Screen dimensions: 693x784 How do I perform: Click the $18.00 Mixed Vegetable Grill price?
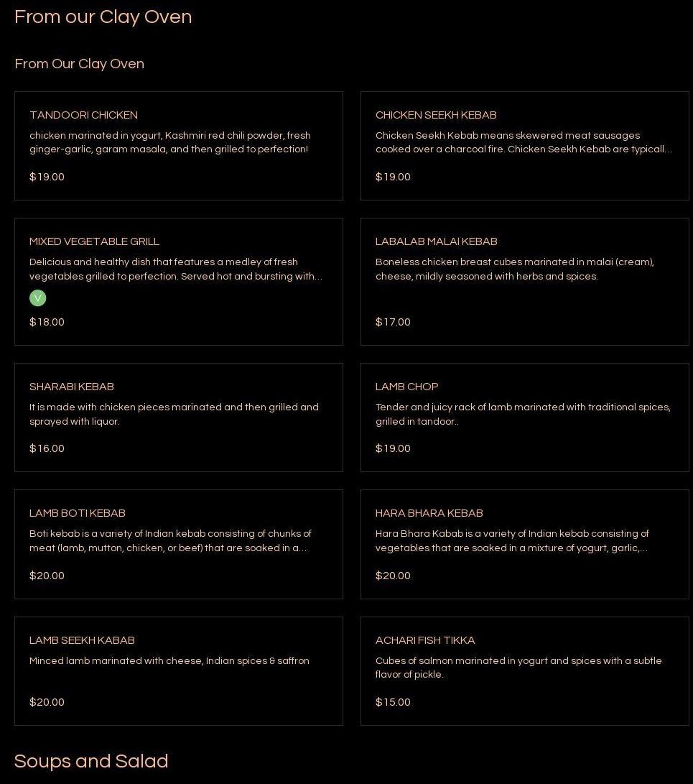(x=47, y=322)
